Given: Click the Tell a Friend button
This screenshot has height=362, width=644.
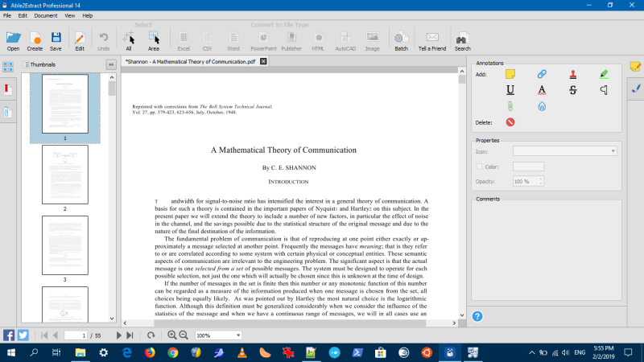Looking at the screenshot, I should (x=432, y=40).
